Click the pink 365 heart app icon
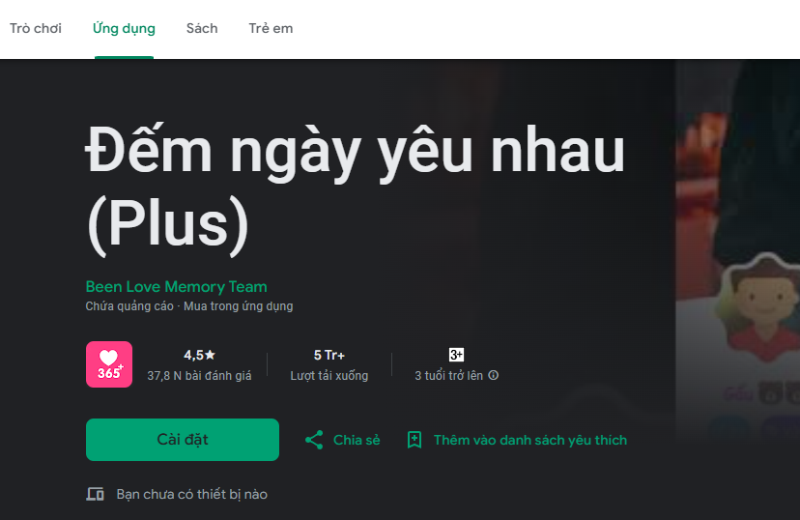The height and width of the screenshot is (520, 800). point(109,364)
